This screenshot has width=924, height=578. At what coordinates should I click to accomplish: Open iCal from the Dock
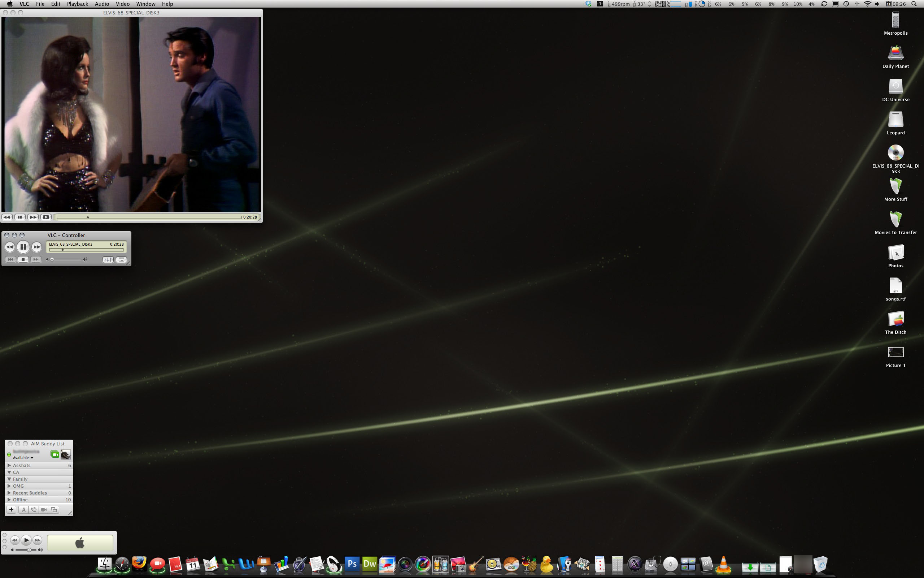point(193,564)
